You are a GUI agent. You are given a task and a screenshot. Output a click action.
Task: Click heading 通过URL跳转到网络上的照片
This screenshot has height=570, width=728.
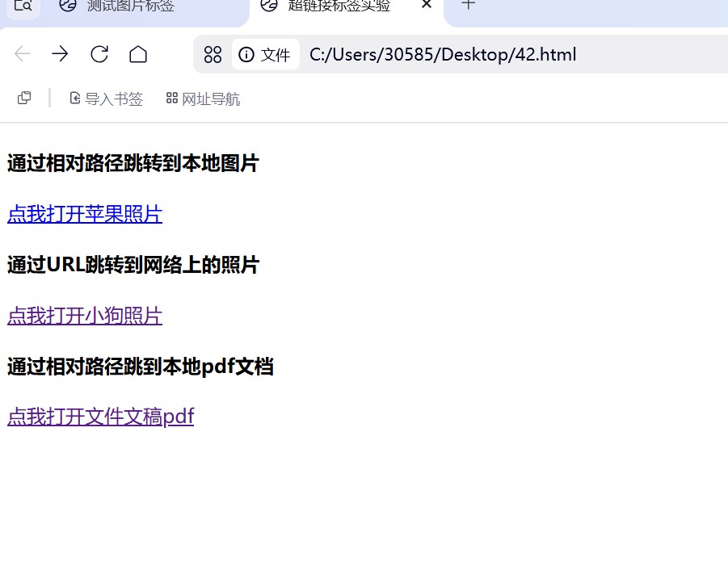tap(133, 265)
